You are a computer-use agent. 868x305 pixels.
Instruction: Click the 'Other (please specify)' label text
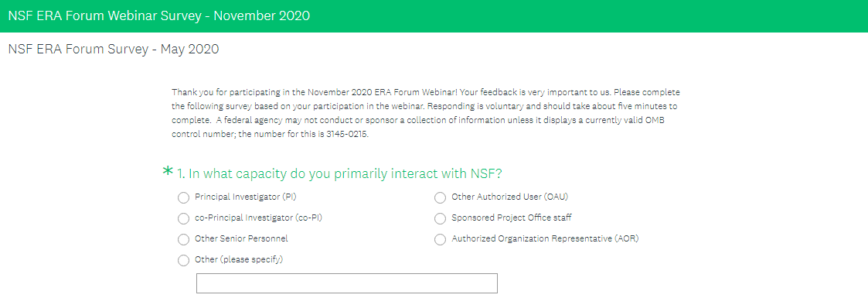click(239, 259)
